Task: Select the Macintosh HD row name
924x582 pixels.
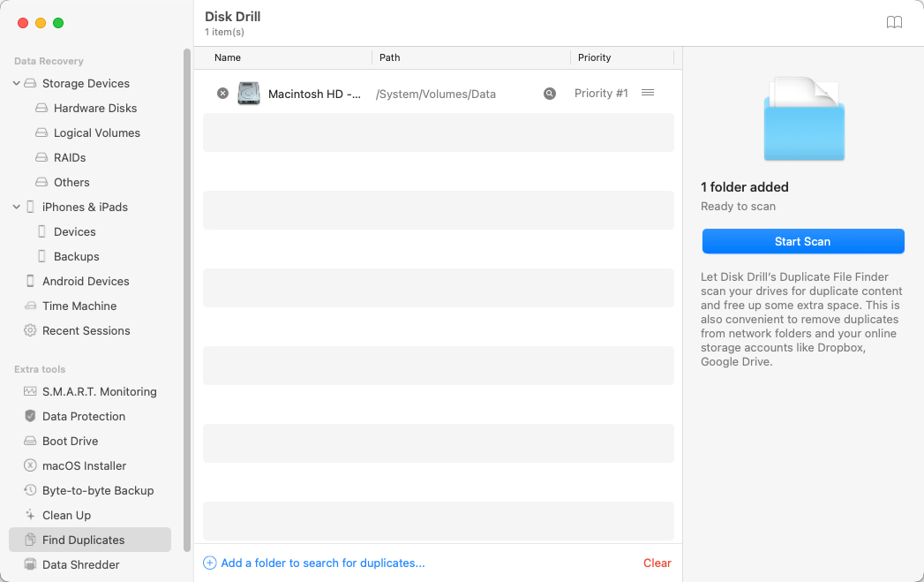Action: click(x=314, y=94)
